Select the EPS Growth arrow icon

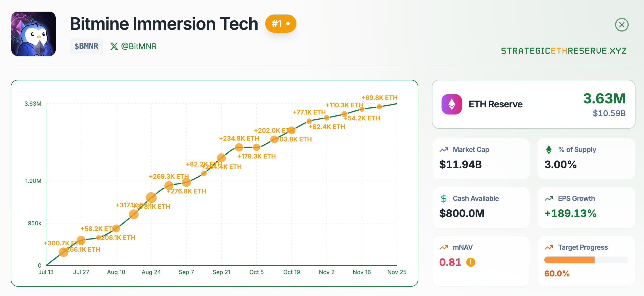549,198
